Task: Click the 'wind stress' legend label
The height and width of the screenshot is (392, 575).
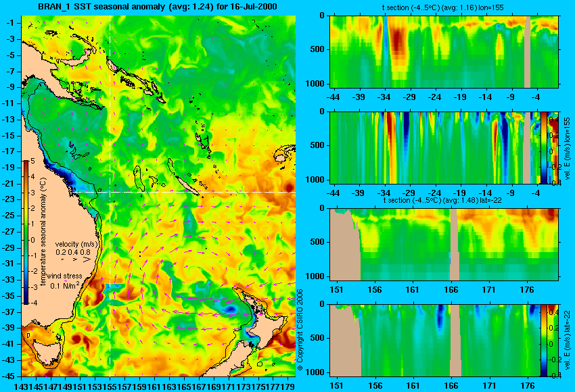Action: click(64, 276)
